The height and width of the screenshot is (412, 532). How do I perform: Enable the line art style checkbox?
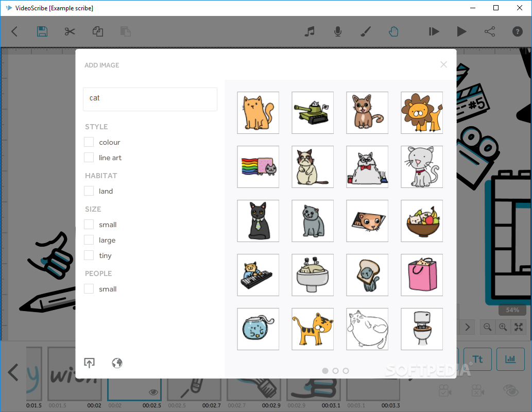pyautogui.click(x=89, y=158)
